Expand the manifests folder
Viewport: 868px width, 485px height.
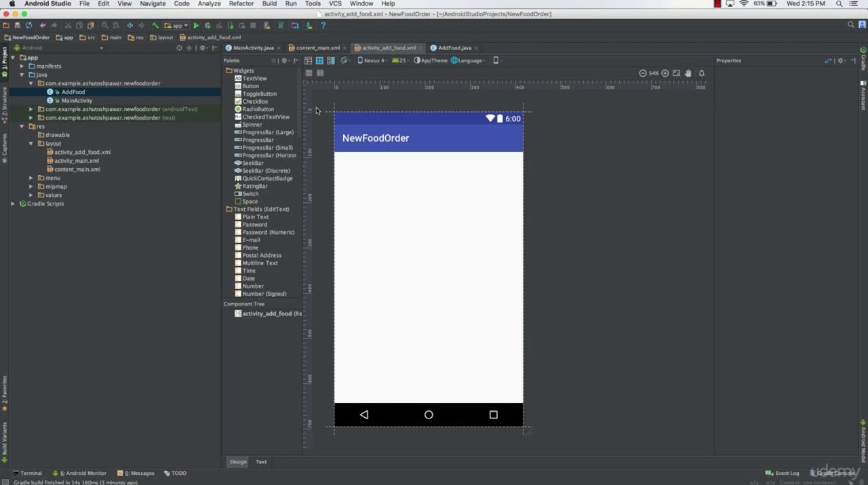pos(22,66)
